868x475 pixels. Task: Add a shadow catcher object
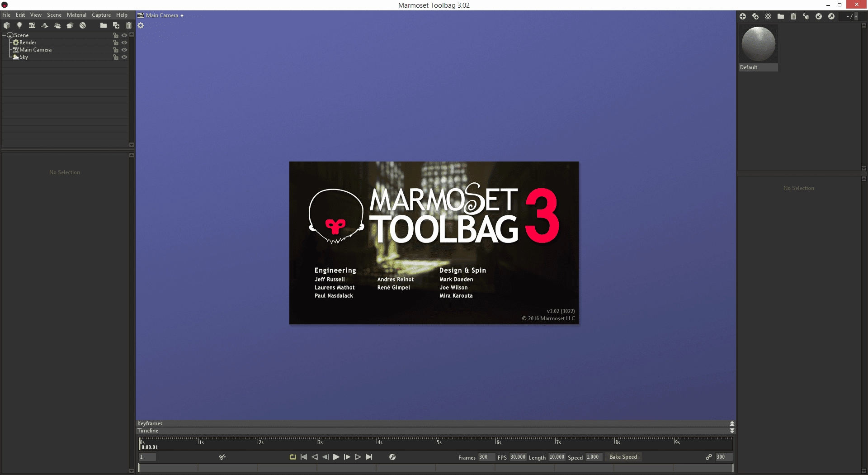coord(45,26)
